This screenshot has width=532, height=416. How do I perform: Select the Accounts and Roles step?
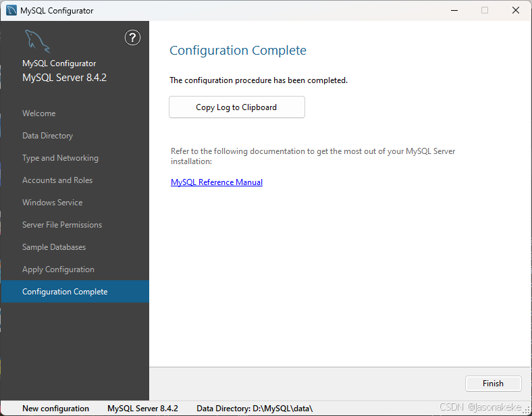[57, 180]
